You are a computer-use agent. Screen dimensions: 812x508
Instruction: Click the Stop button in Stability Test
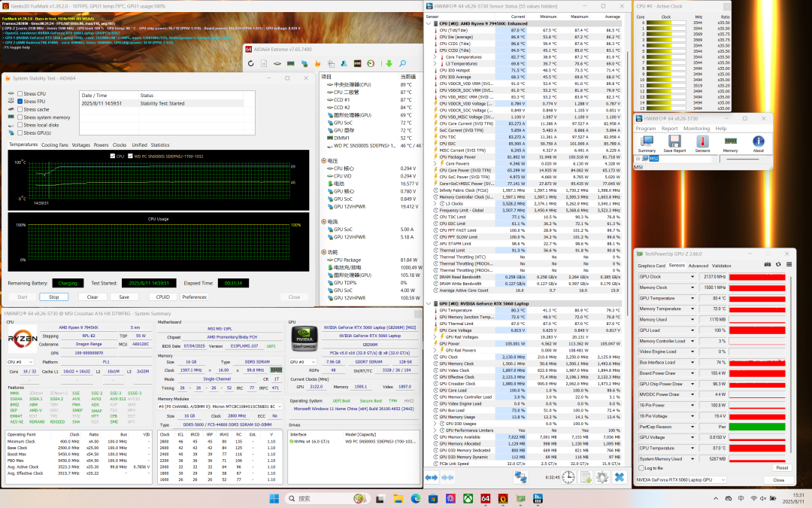pyautogui.click(x=54, y=297)
